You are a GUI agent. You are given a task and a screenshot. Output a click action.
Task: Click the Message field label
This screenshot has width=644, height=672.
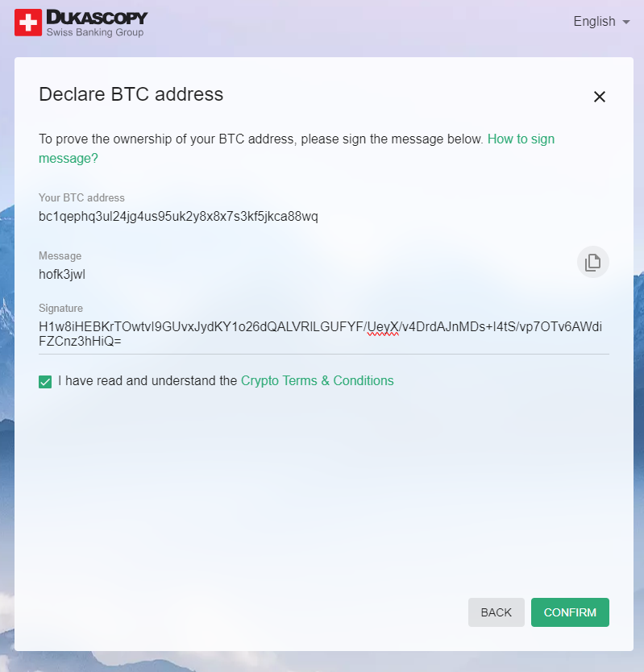pos(60,256)
